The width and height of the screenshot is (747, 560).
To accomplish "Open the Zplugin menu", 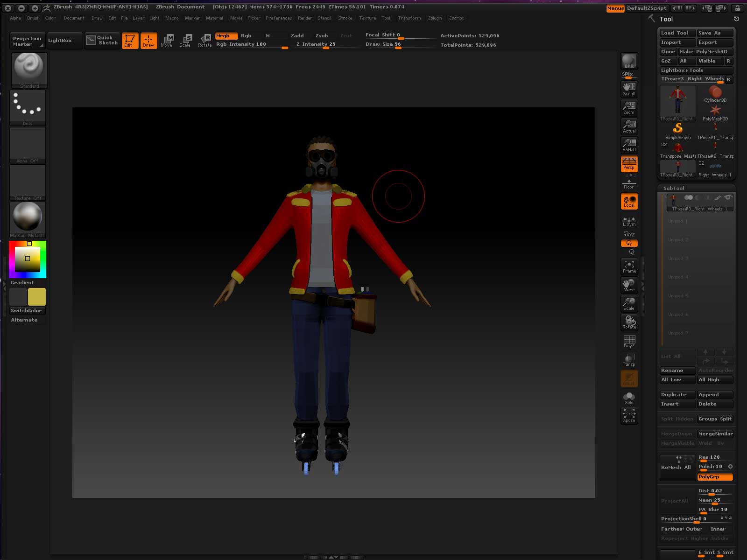I will pos(435,18).
